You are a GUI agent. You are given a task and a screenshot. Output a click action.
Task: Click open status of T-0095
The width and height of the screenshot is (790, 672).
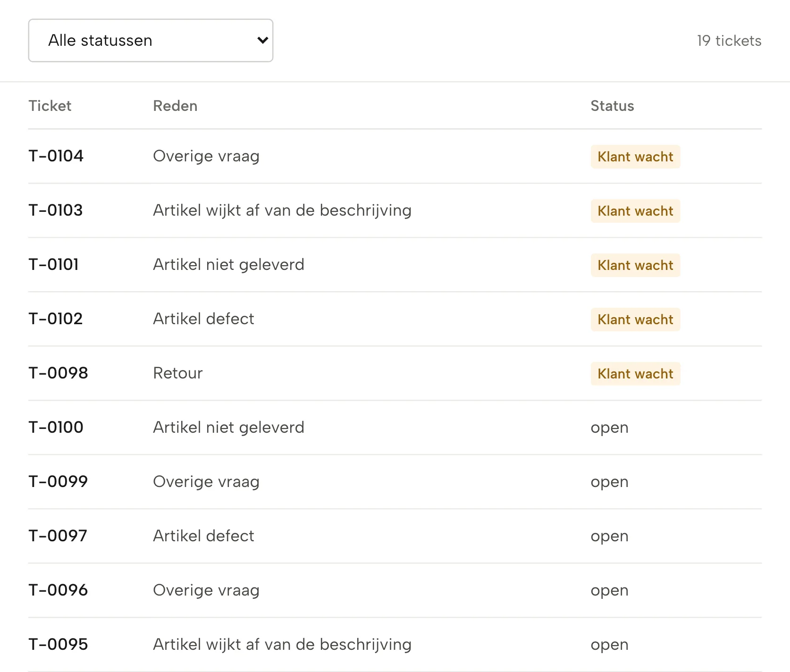point(609,645)
